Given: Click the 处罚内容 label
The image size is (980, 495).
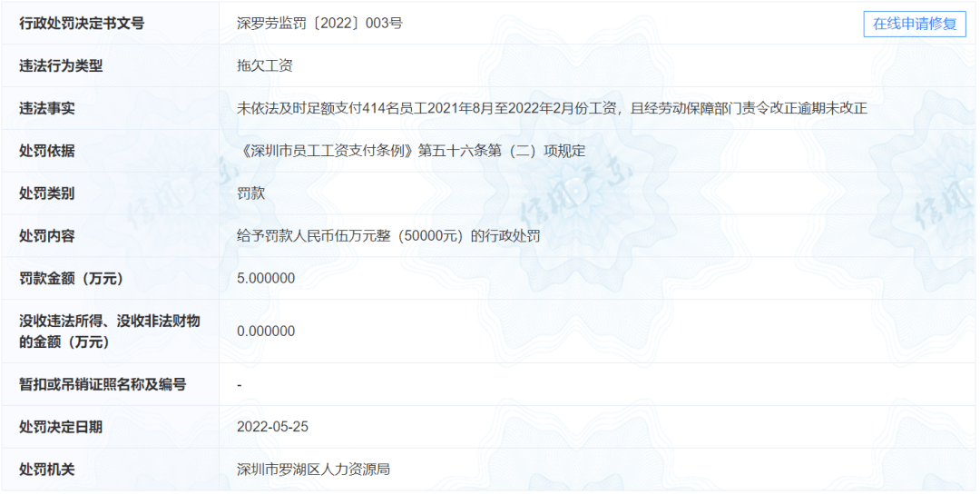Looking at the screenshot, I should tap(47, 236).
